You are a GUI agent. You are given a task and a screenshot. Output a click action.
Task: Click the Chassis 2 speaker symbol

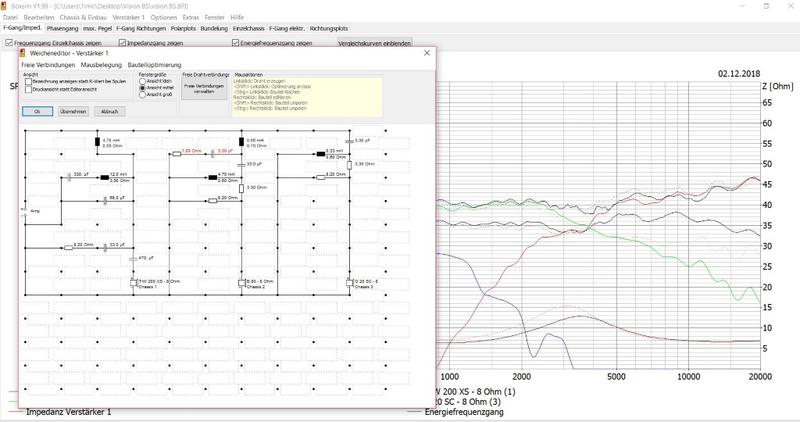(240, 283)
